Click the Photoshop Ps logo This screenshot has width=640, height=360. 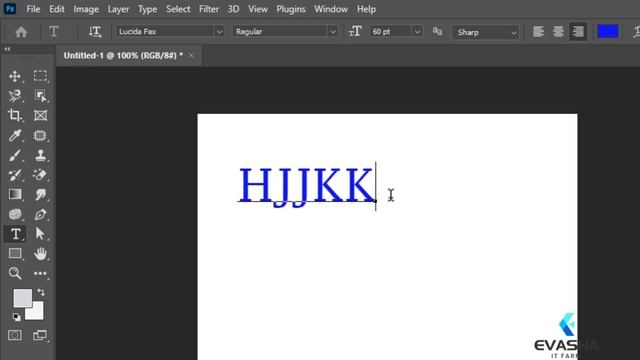10,9
